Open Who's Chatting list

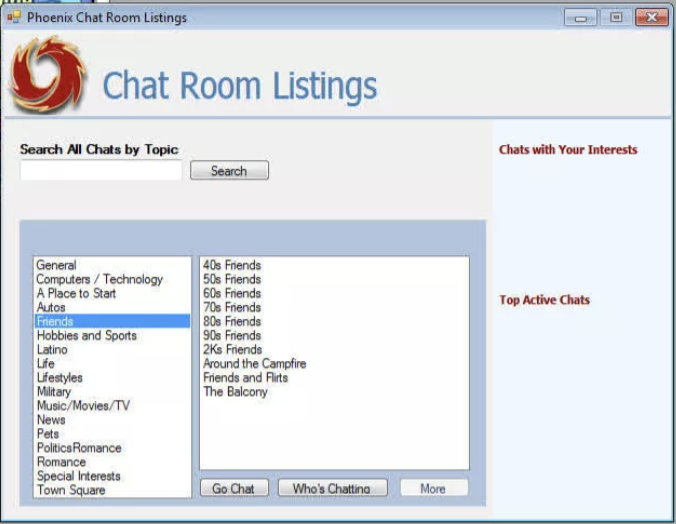point(332,488)
